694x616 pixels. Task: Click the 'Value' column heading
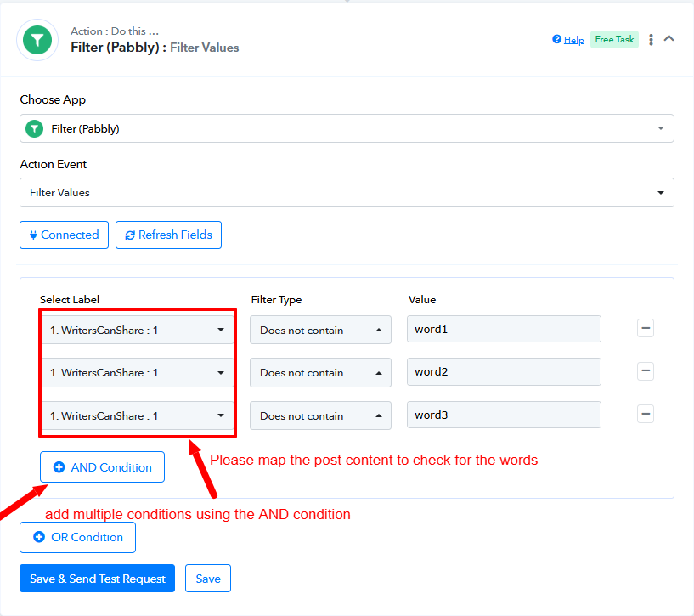coord(422,300)
